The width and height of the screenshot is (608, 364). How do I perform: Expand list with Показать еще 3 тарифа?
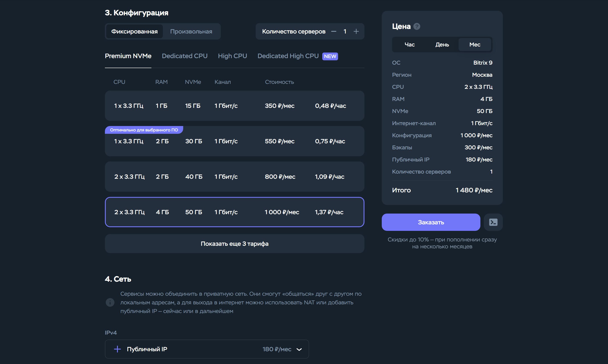[234, 244]
